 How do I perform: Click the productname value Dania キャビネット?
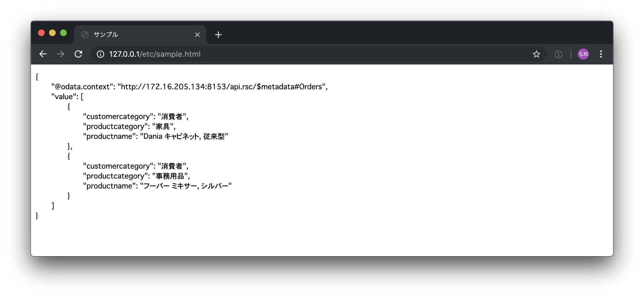point(185,136)
